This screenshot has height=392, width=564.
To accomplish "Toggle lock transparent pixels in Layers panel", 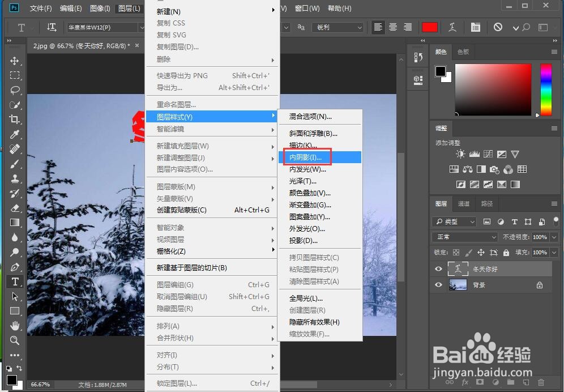I will click(456, 253).
